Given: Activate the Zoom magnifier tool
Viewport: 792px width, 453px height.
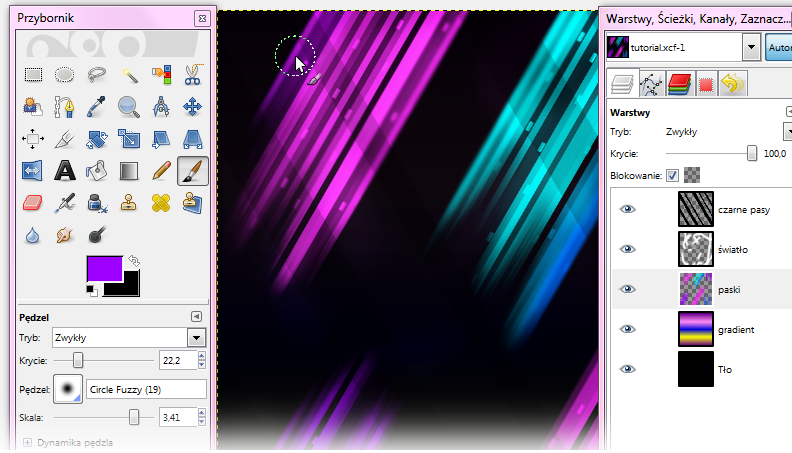Looking at the screenshot, I should (128, 105).
